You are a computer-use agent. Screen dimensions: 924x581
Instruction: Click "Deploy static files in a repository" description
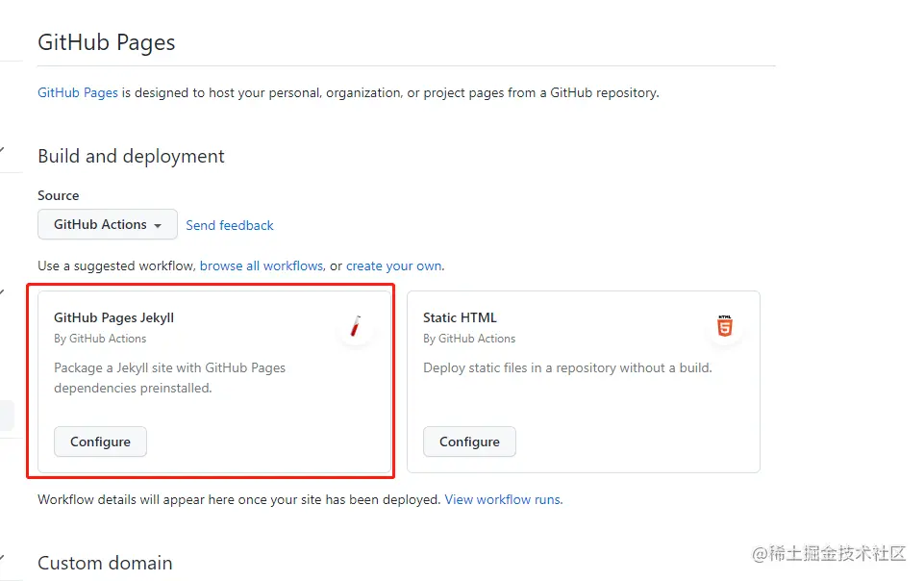[567, 367]
